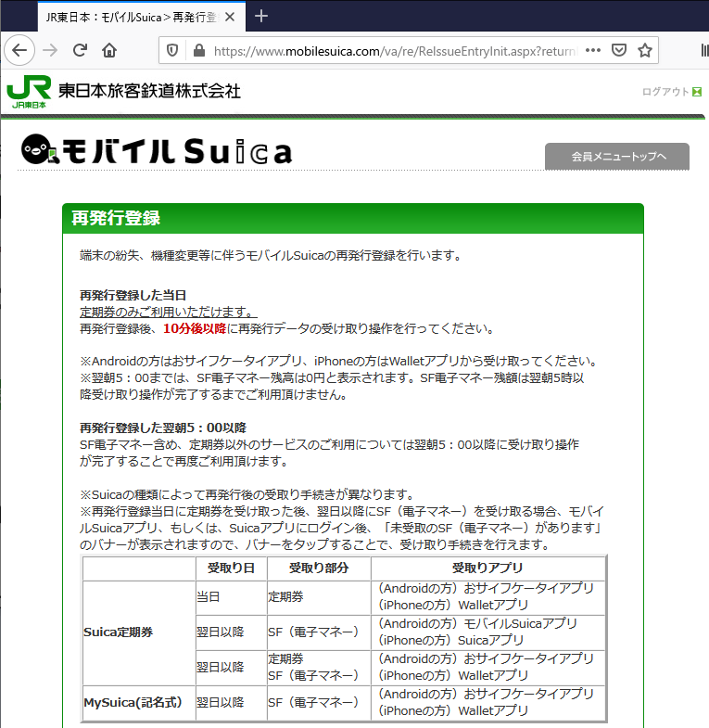Click the モバイルSuica penguin logo
The width and height of the screenshot is (709, 728).
point(156,150)
